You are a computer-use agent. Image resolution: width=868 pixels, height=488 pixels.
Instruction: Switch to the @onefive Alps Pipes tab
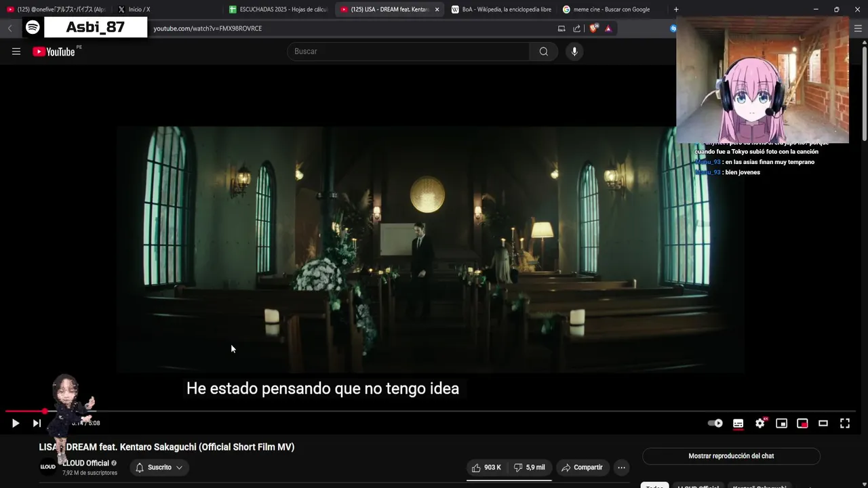(x=57, y=9)
